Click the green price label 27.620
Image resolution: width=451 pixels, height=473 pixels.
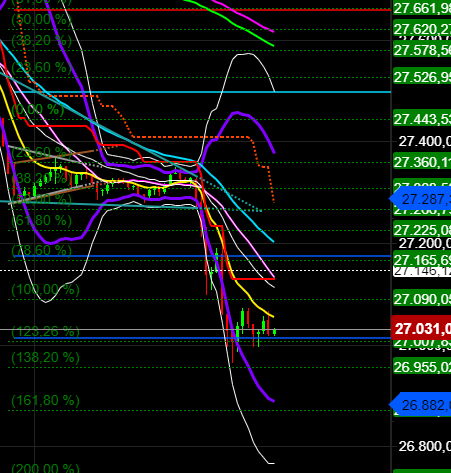pyautogui.click(x=422, y=29)
